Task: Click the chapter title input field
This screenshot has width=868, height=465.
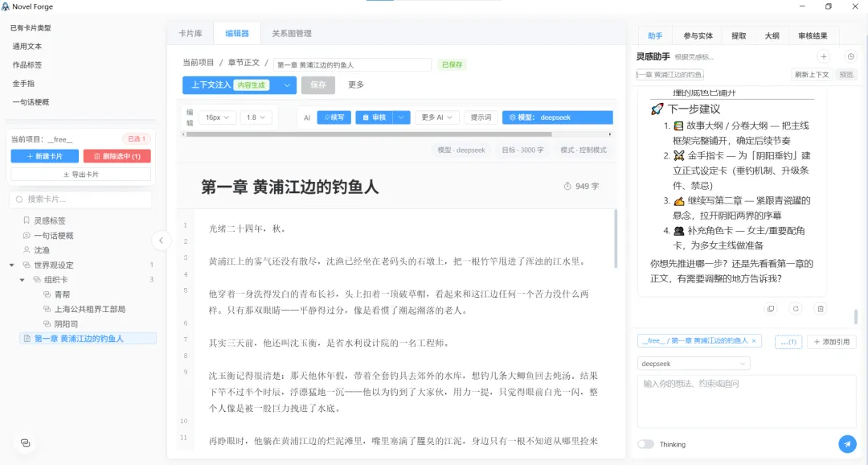Action: pos(352,65)
